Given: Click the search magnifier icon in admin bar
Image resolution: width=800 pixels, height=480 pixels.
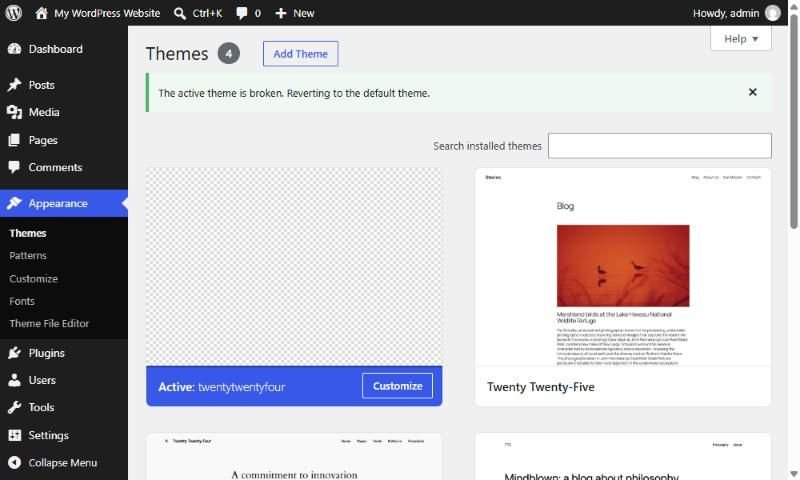Looking at the screenshot, I should (x=180, y=13).
